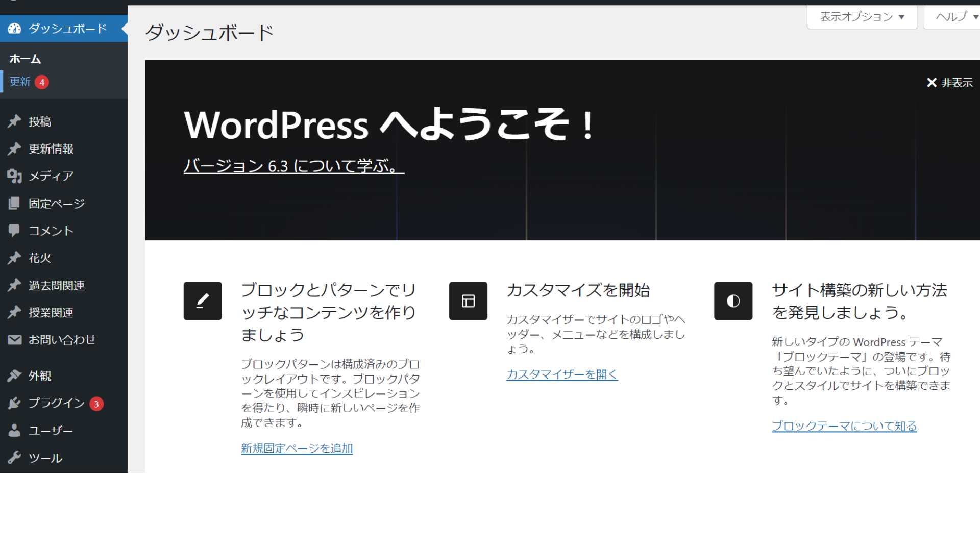Screen dimensions: 980x551
Task: Open the 固定ページ pages menu
Action: tap(64, 204)
